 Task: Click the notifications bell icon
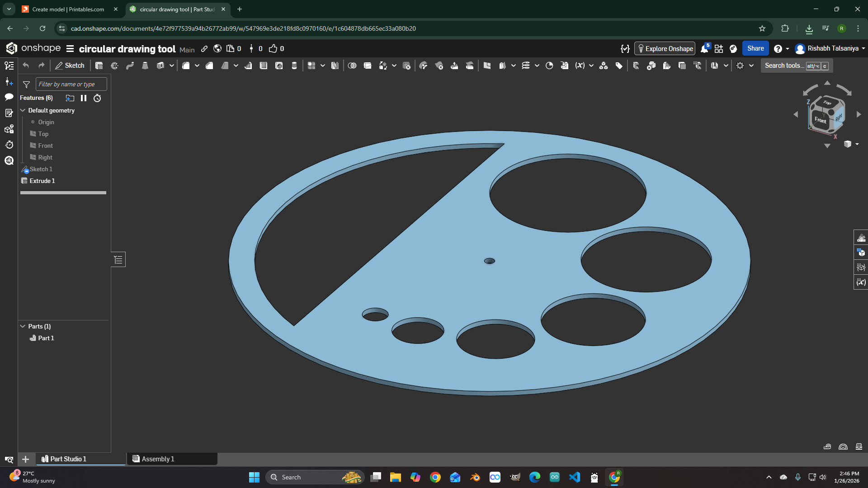[704, 49]
